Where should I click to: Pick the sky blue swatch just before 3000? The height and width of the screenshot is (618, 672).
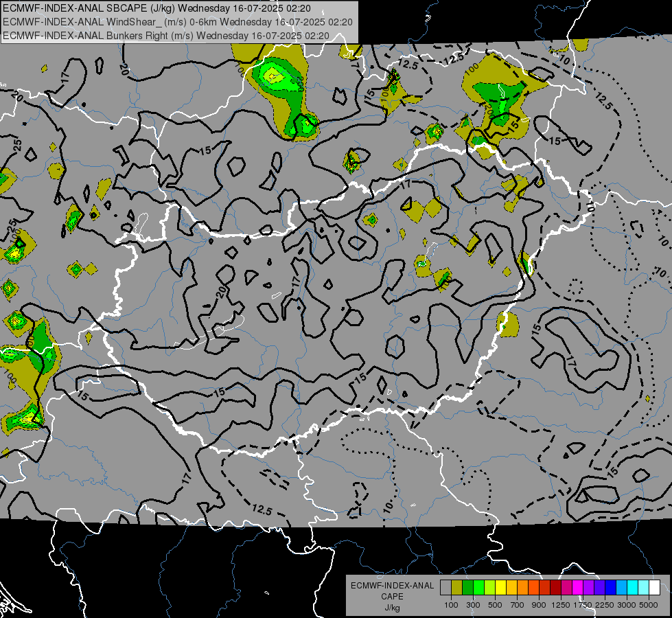[x=622, y=587]
